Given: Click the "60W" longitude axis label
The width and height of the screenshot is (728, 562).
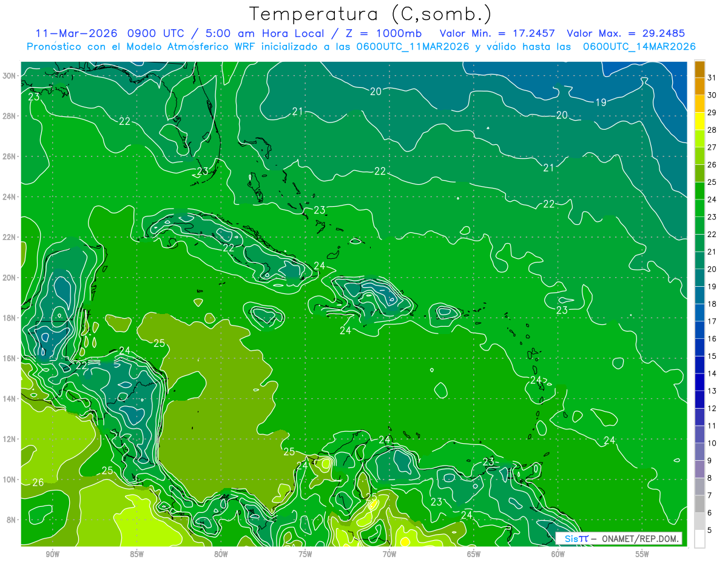Looking at the screenshot, I should pyautogui.click(x=558, y=554).
